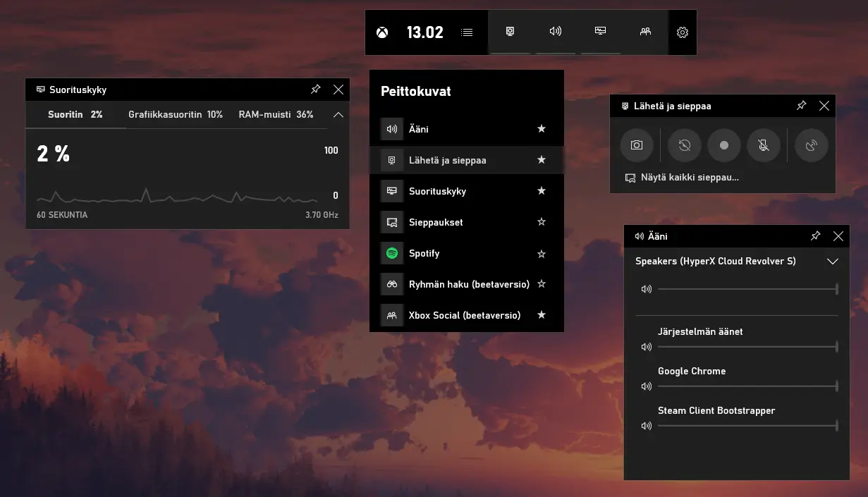The image size is (868, 497).
Task: Take a screenshot with the camera icon
Action: pyautogui.click(x=637, y=145)
